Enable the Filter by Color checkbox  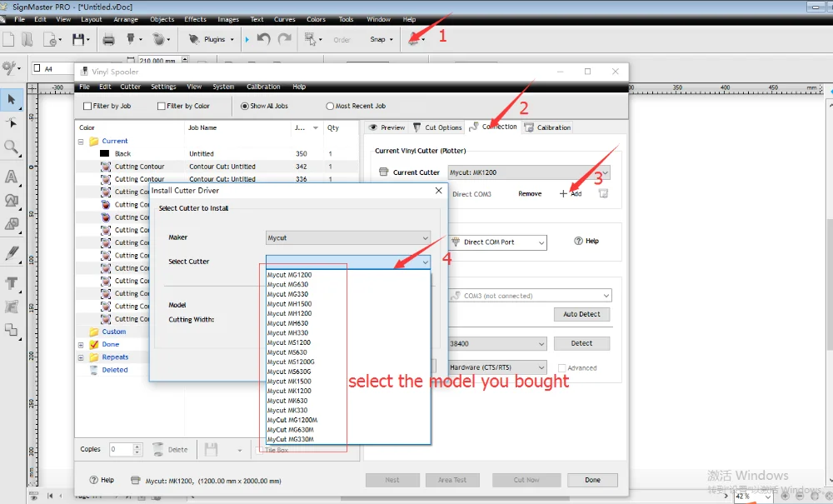[x=162, y=107]
